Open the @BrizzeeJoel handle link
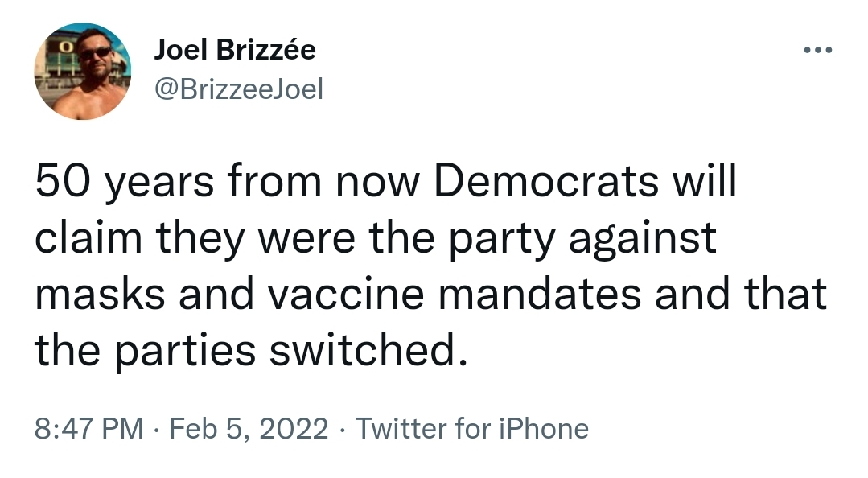 tap(239, 89)
